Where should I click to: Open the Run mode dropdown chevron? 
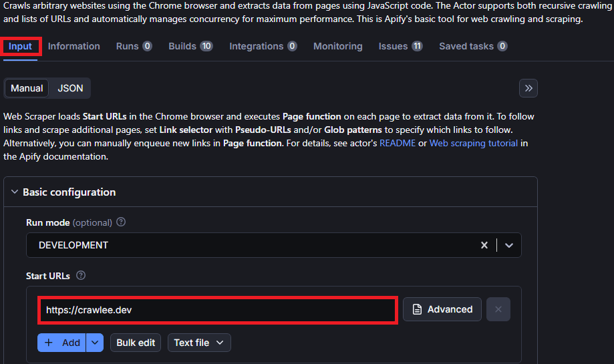coord(509,245)
